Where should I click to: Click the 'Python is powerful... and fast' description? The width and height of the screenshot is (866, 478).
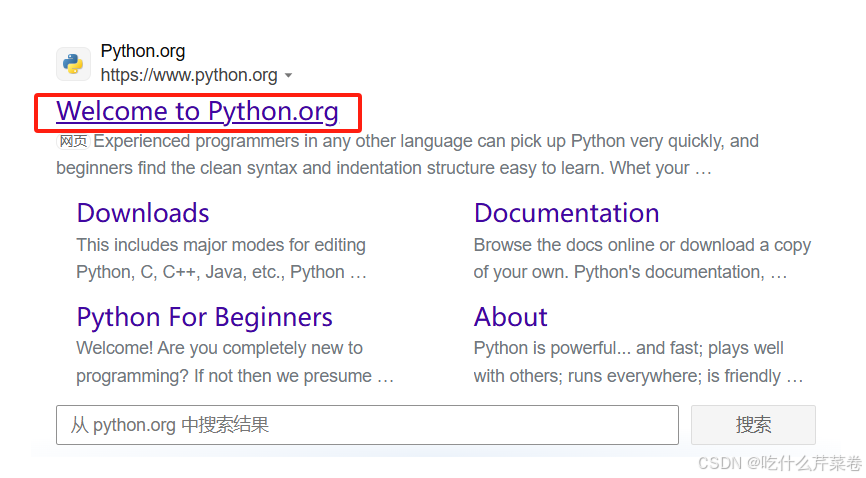coord(638,362)
